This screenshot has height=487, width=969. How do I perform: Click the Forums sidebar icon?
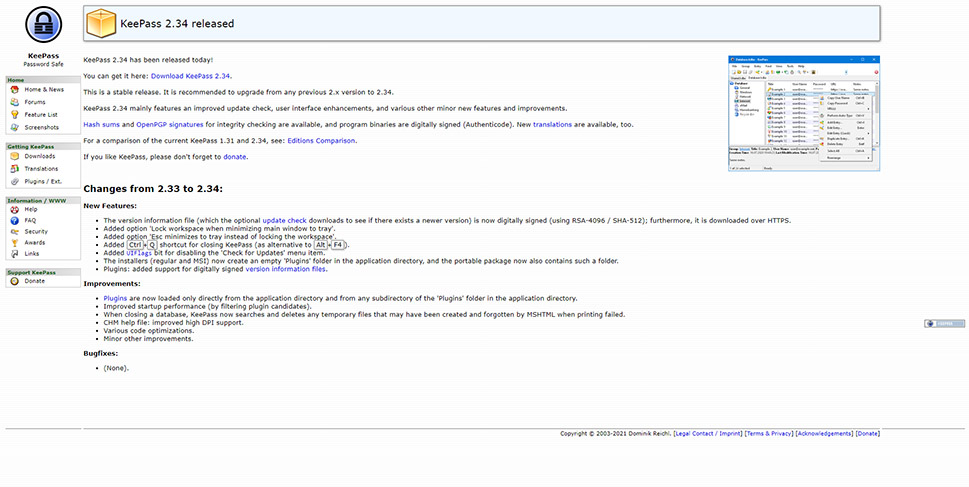pyautogui.click(x=15, y=102)
